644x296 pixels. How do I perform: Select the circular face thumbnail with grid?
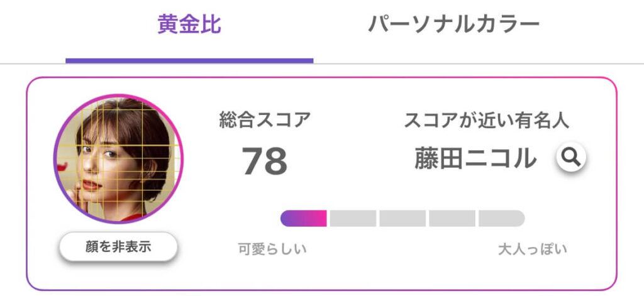click(118, 159)
